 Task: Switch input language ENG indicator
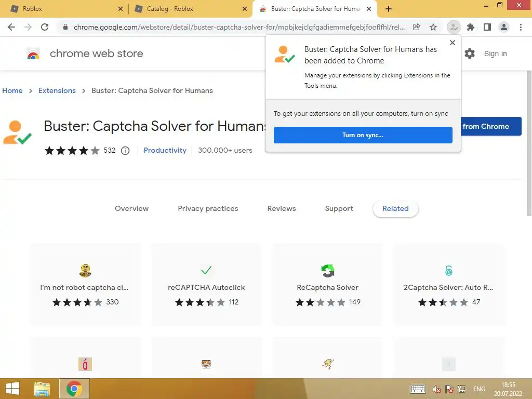point(479,389)
